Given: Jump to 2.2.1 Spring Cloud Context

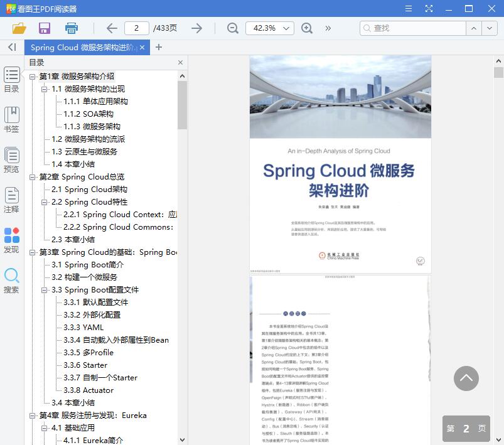Looking at the screenshot, I should 121,214.
